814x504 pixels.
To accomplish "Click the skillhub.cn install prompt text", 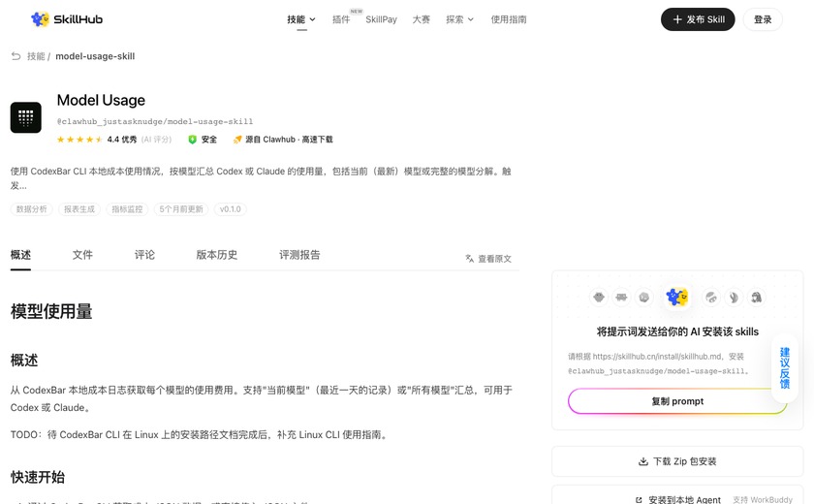I will [658, 363].
